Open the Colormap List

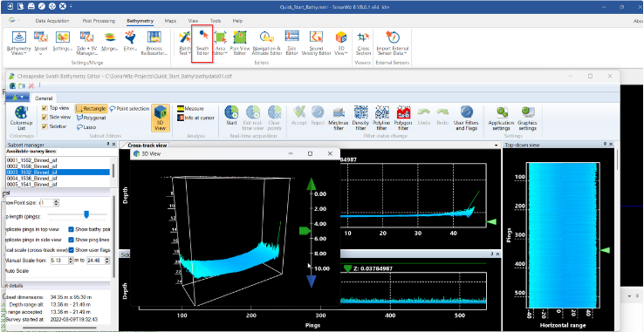[21, 119]
